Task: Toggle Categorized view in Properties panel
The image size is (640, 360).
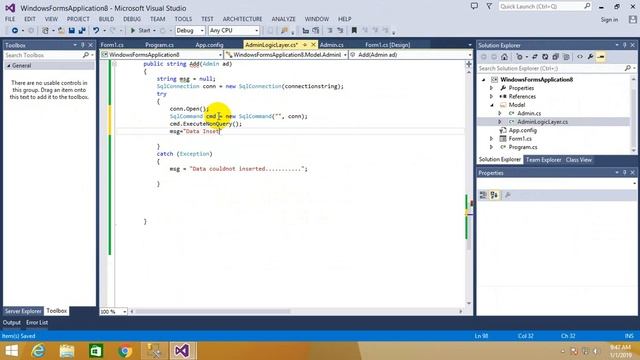Action: tap(483, 196)
